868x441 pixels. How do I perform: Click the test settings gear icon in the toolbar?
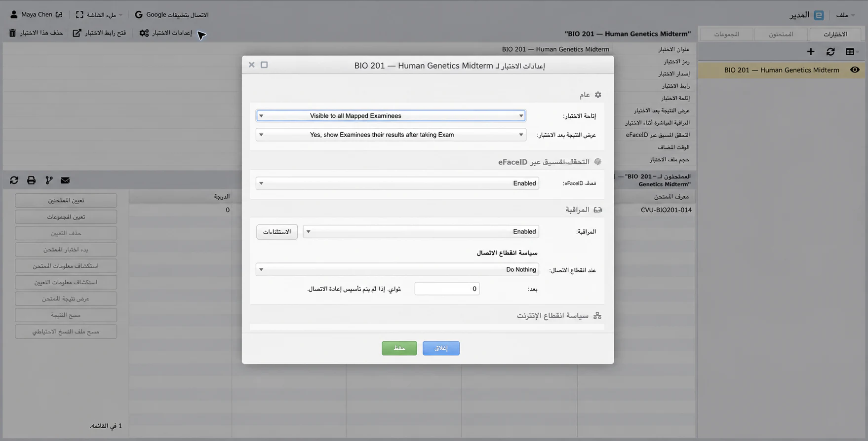[x=144, y=33]
